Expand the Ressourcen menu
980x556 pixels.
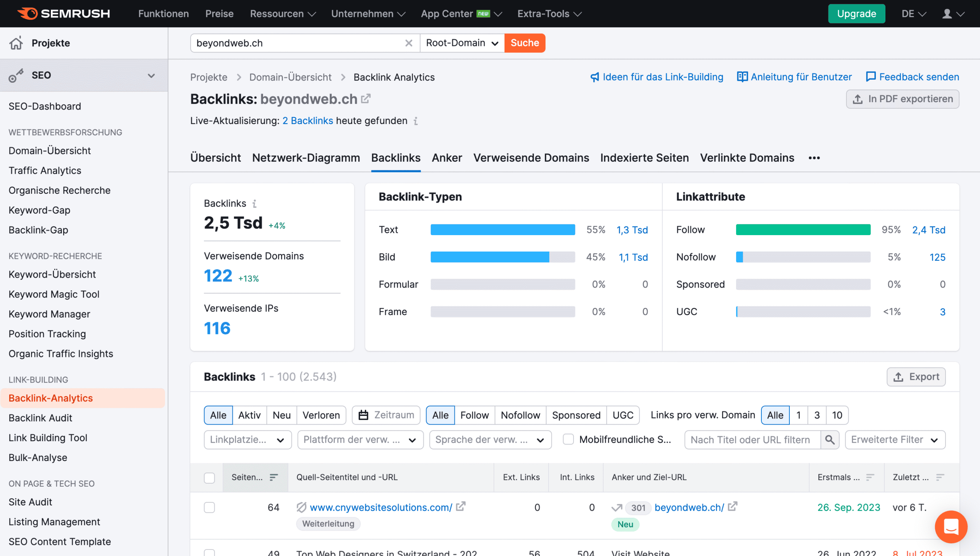tap(283, 14)
